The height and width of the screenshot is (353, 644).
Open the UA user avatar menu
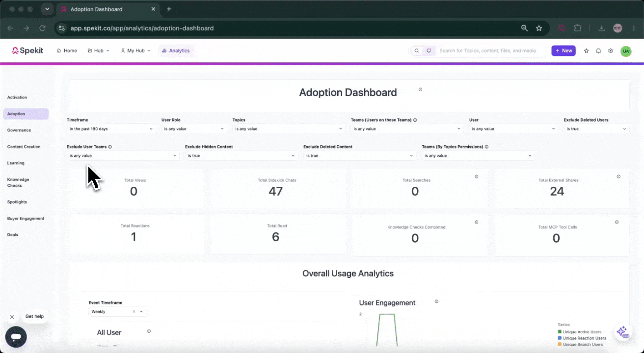(x=625, y=51)
